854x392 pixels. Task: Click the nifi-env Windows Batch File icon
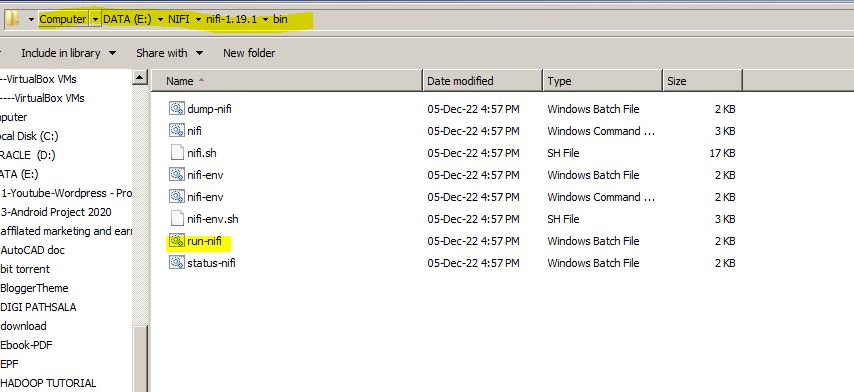point(176,175)
